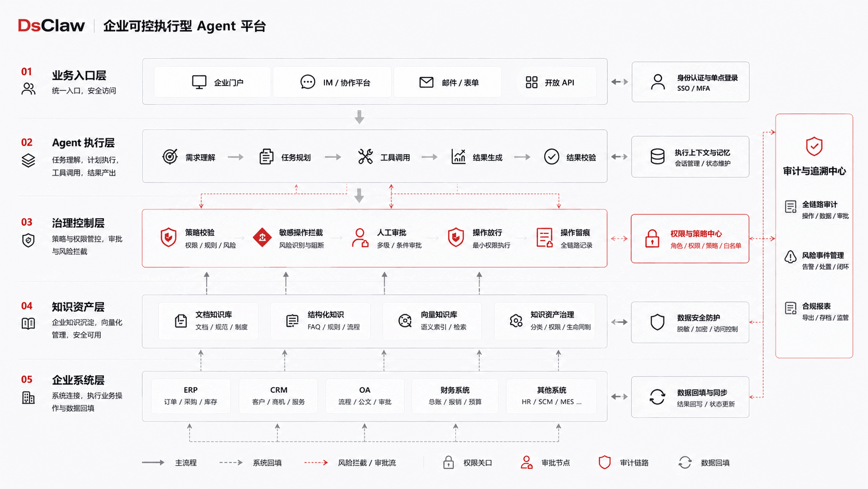This screenshot has width=868, height=489.
Task: Select the IM / 协作平台 chat bubble icon
Action: coord(307,82)
